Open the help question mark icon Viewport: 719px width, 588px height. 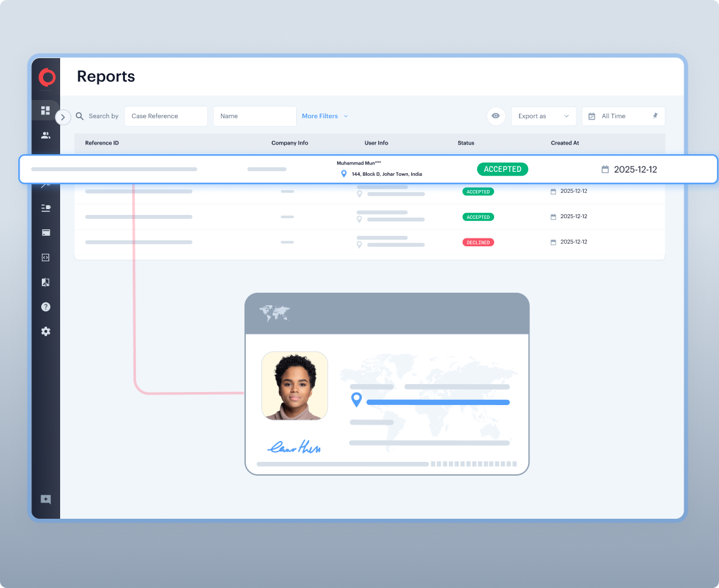46,306
